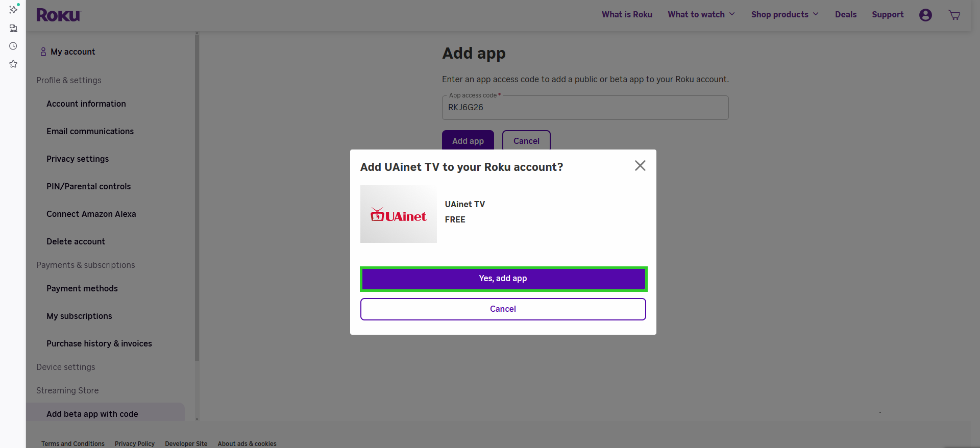Open the Deals menu item
Screen dimensions: 980x448
click(x=845, y=15)
